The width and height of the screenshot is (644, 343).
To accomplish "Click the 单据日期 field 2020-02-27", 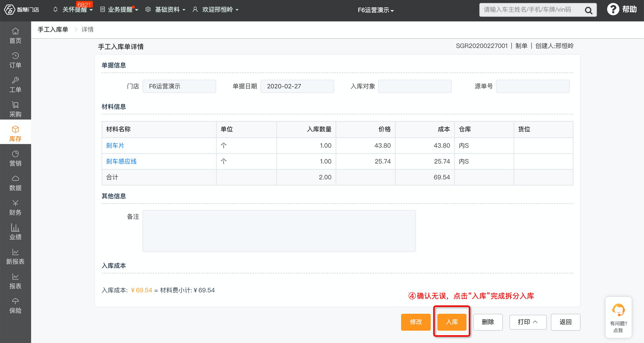I will [x=297, y=86].
